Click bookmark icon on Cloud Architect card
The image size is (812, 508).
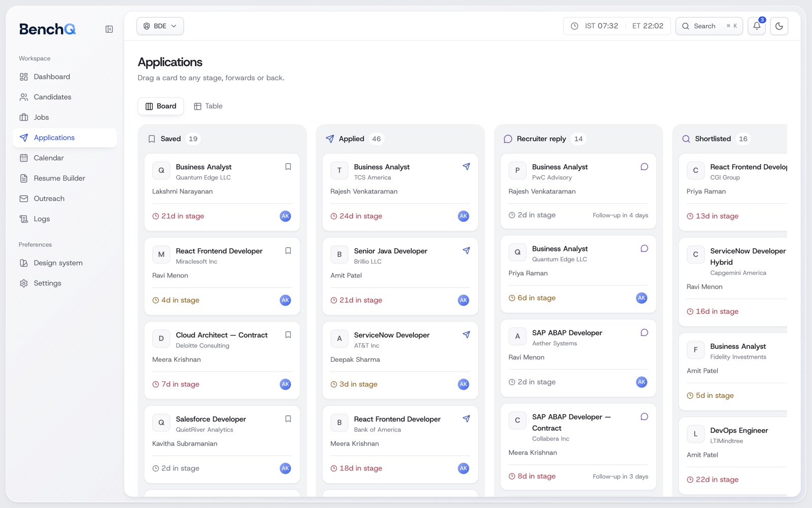(288, 335)
